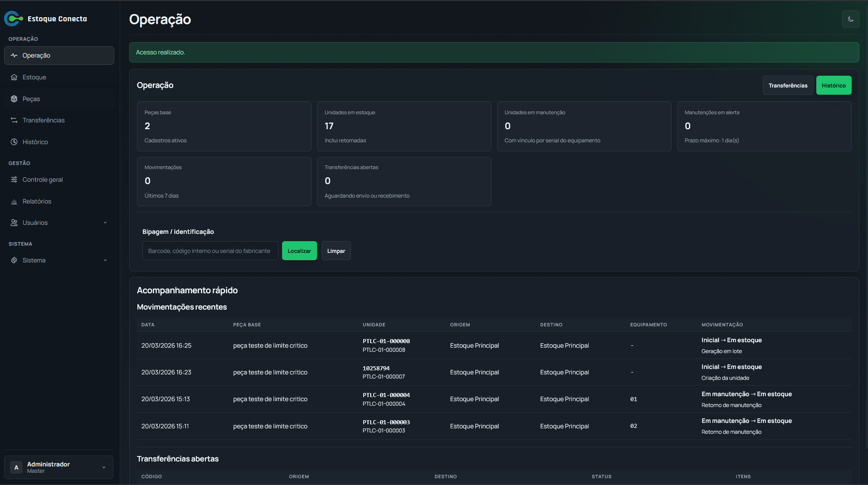Open Histórico in the sidebar
This screenshot has height=485, width=868.
59,142
